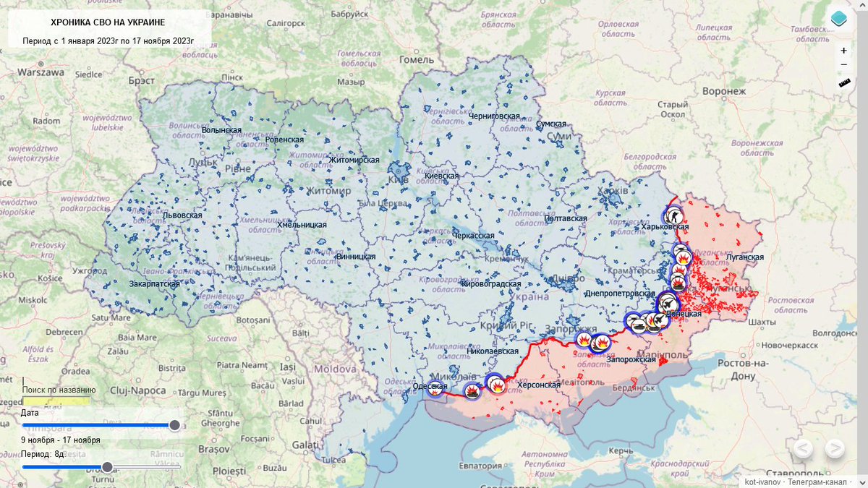868x488 pixels.
Task: Open leftmost explosion marker near Запорожье
Action: coord(582,339)
